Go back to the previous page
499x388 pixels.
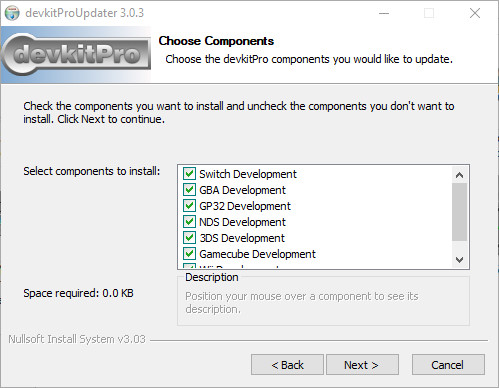coord(287,365)
